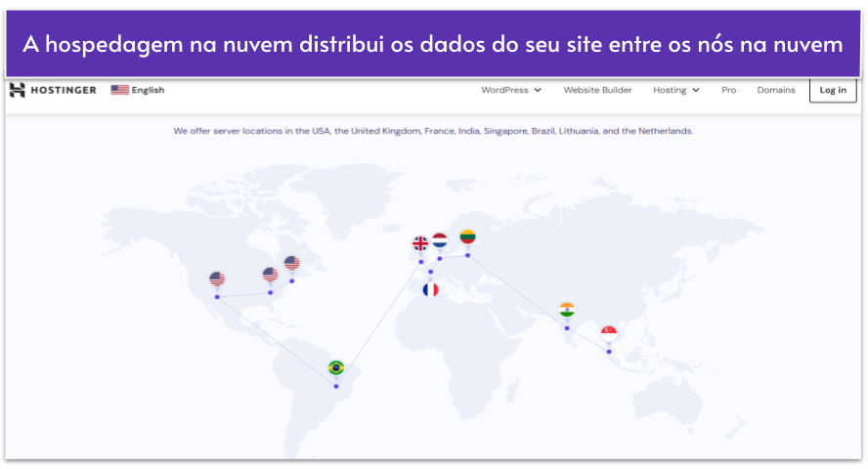Go to the Pro menu item

728,90
